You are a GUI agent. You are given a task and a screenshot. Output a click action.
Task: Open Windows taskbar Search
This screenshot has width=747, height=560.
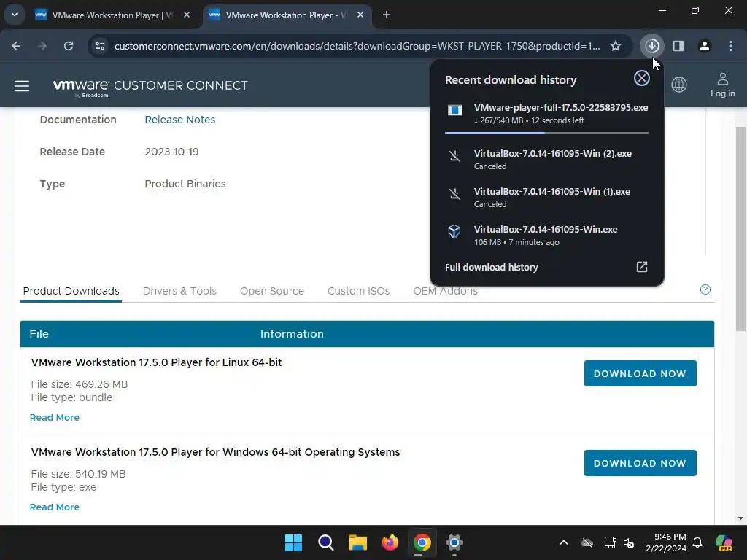click(326, 542)
